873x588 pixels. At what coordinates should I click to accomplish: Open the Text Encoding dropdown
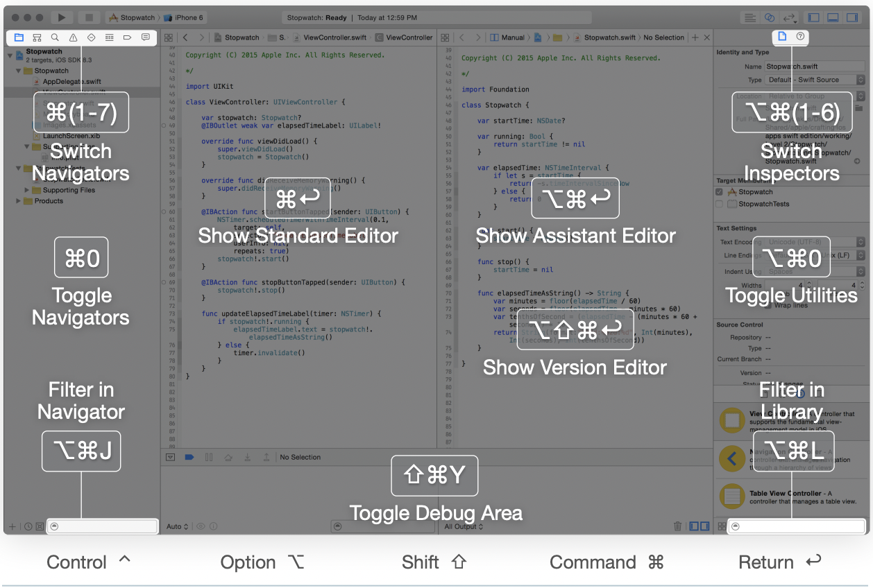[815, 242]
